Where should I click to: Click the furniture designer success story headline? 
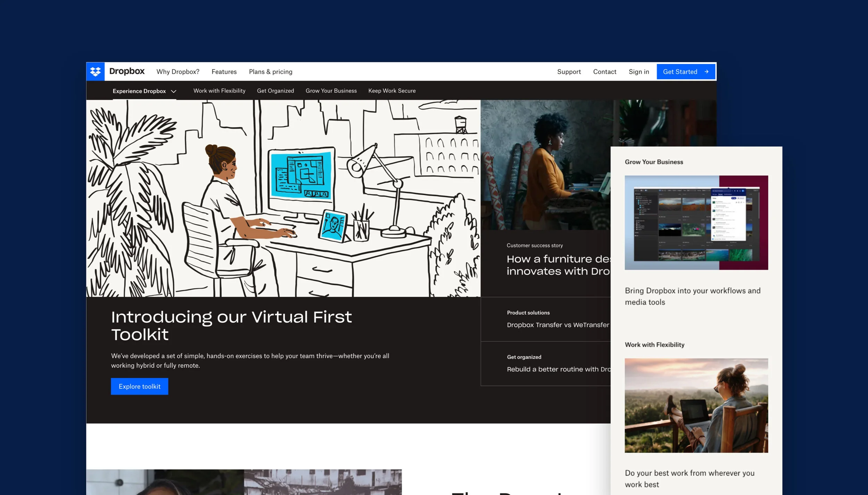(x=558, y=265)
